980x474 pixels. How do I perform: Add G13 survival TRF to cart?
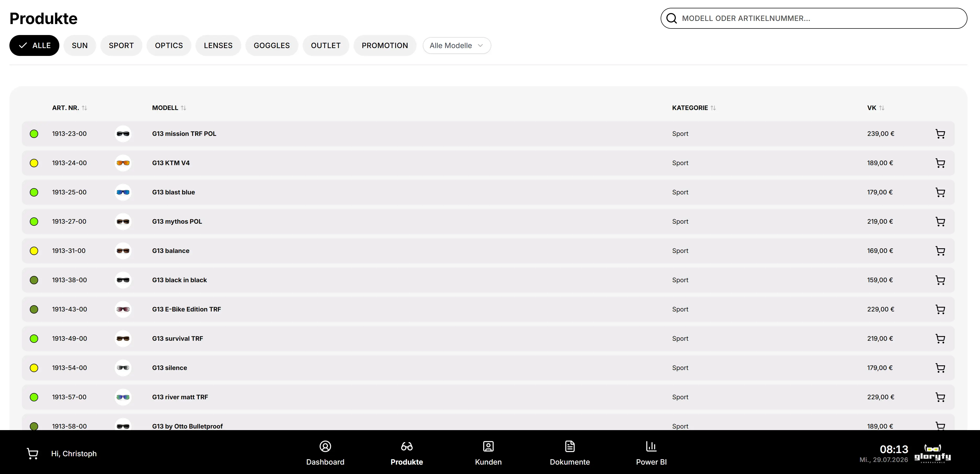coord(940,339)
